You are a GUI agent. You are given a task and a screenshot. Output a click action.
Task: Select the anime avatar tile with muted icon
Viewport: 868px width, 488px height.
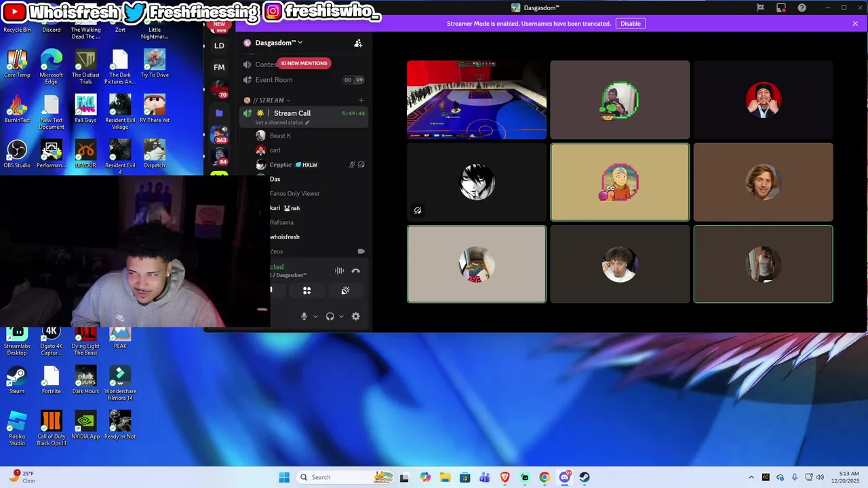pos(477,182)
